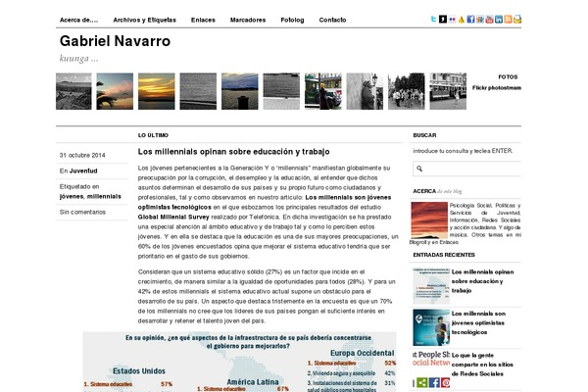Open the black-and-white sea and pavement thumbnail
Image resolution: width=588 pixels, height=392 pixels.
click(281, 91)
